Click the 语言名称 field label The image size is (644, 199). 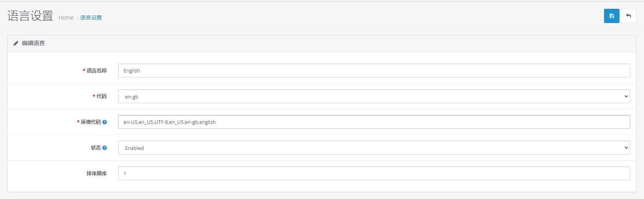(x=96, y=71)
